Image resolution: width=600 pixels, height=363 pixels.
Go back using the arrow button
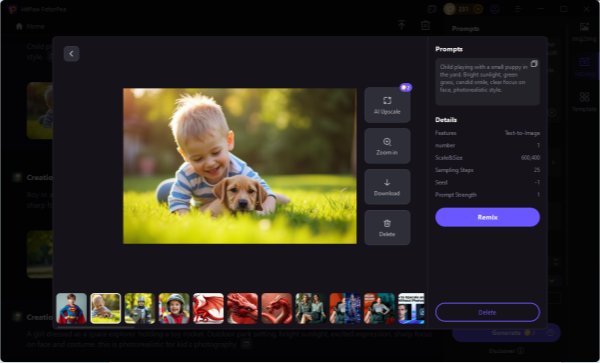point(72,54)
